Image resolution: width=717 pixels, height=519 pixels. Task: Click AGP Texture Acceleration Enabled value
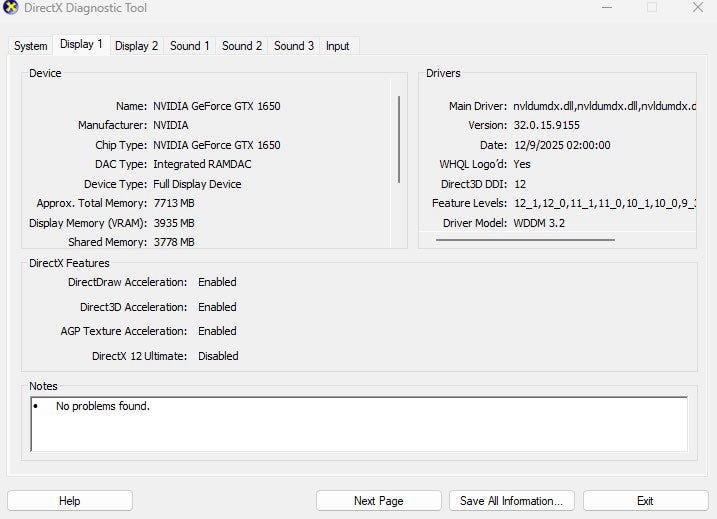(x=217, y=331)
